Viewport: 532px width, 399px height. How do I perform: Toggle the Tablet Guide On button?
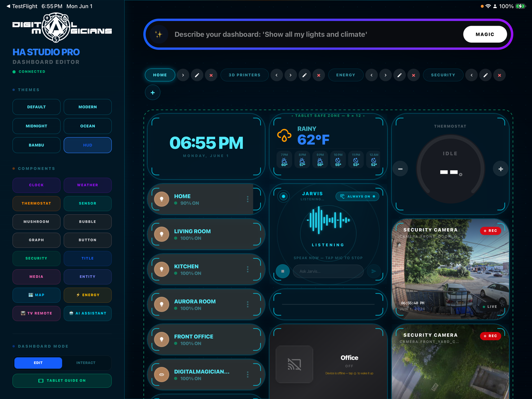(62, 381)
